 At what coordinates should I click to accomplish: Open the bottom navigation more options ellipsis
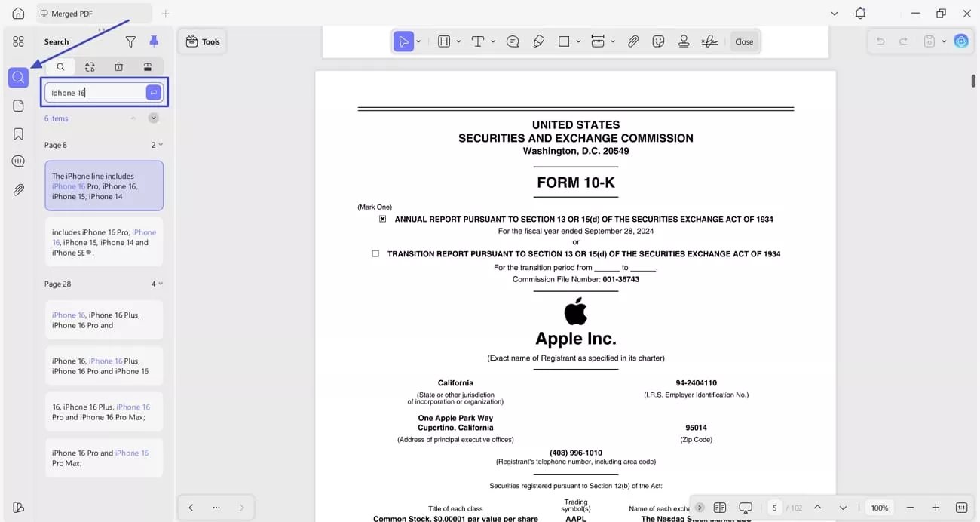click(216, 508)
